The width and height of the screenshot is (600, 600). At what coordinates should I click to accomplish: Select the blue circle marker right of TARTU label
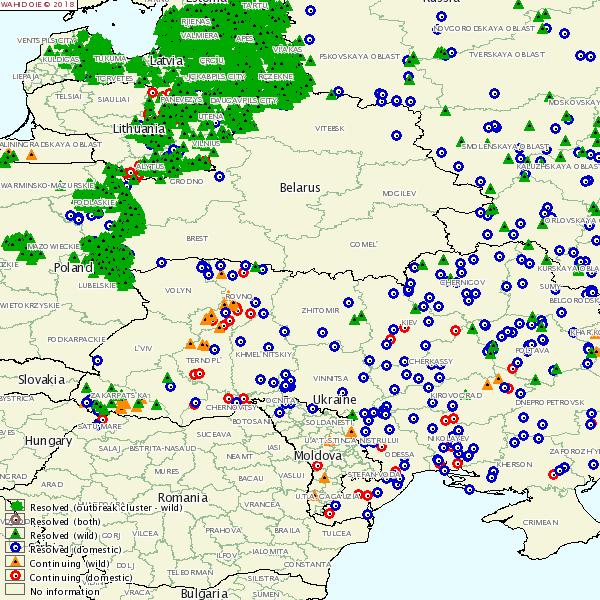(310, 10)
